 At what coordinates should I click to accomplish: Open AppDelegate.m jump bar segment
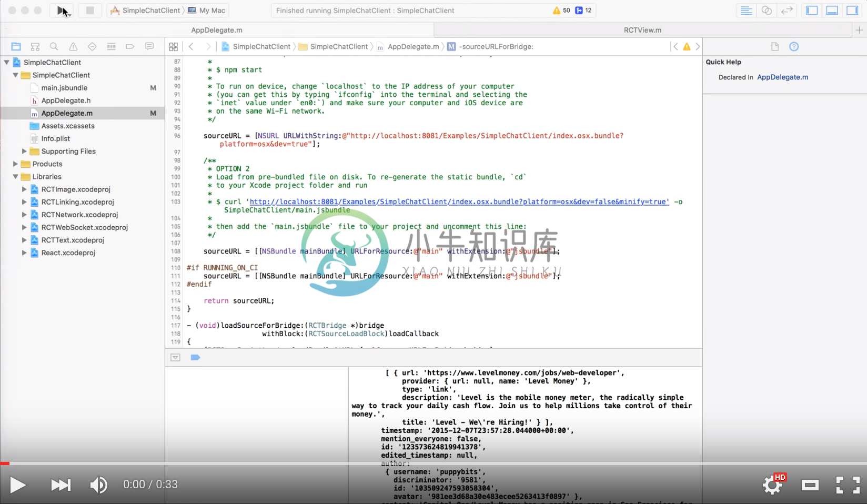[408, 47]
